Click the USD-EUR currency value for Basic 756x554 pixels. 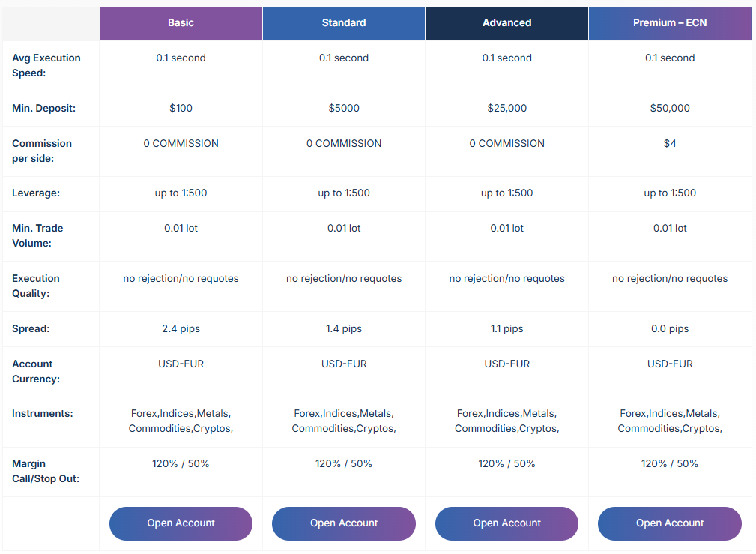pyautogui.click(x=181, y=364)
